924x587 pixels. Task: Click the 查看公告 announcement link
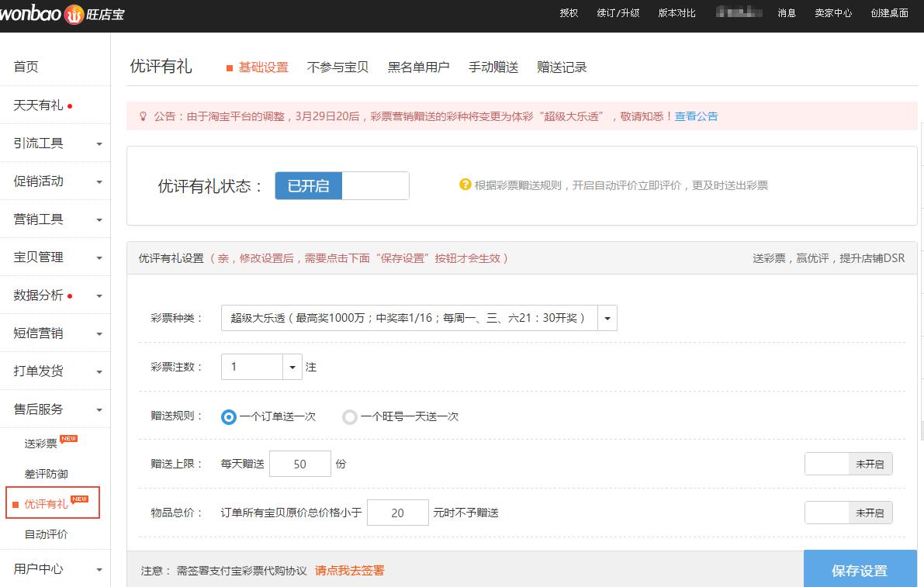click(696, 116)
